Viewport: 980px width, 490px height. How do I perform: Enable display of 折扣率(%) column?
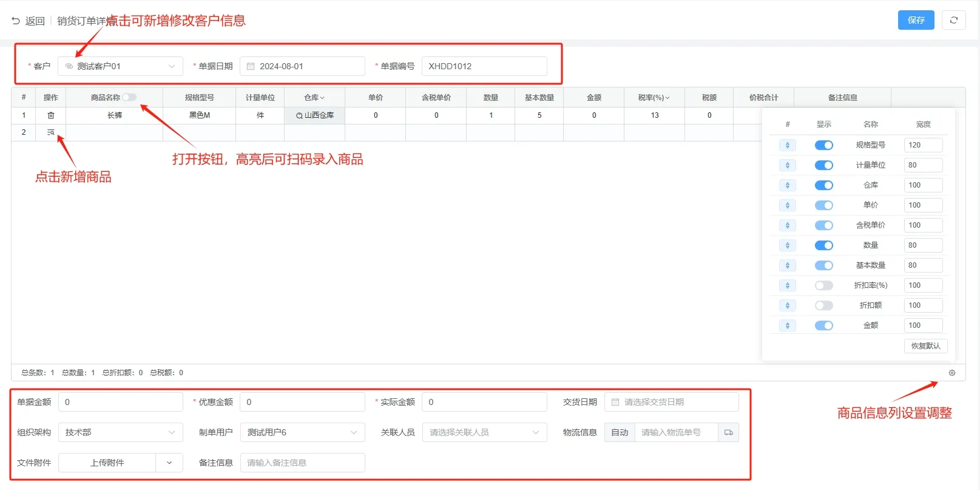824,285
